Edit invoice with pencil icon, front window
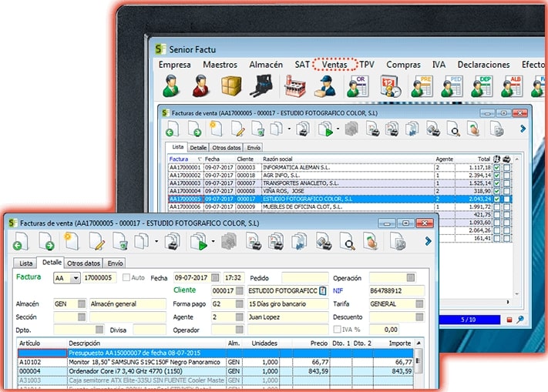This screenshot has height=392, width=548. point(97,242)
